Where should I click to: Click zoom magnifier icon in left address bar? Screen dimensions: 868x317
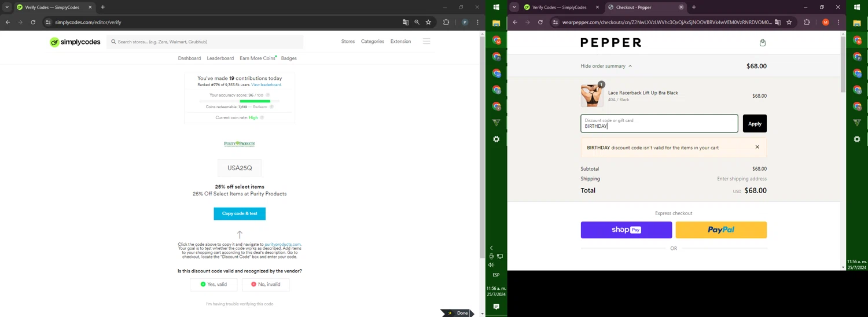coord(417,22)
